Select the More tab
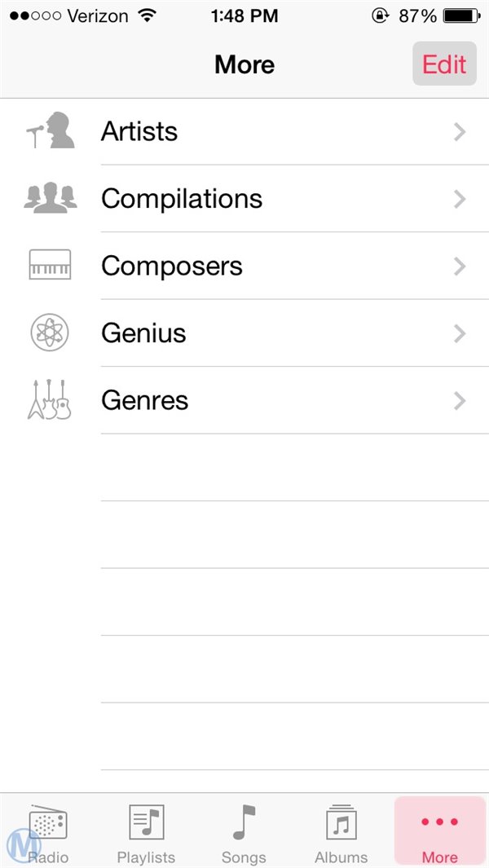Screen dimensions: 489x868 click(440, 831)
